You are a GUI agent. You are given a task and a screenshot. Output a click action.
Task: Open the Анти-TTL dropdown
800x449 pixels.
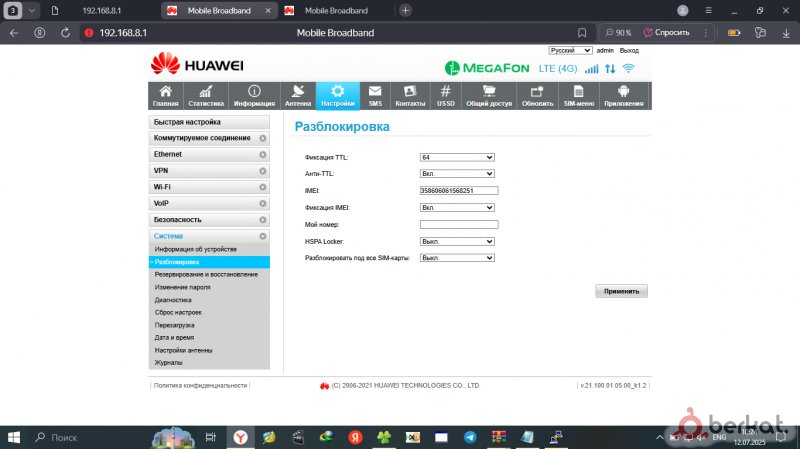click(x=458, y=174)
